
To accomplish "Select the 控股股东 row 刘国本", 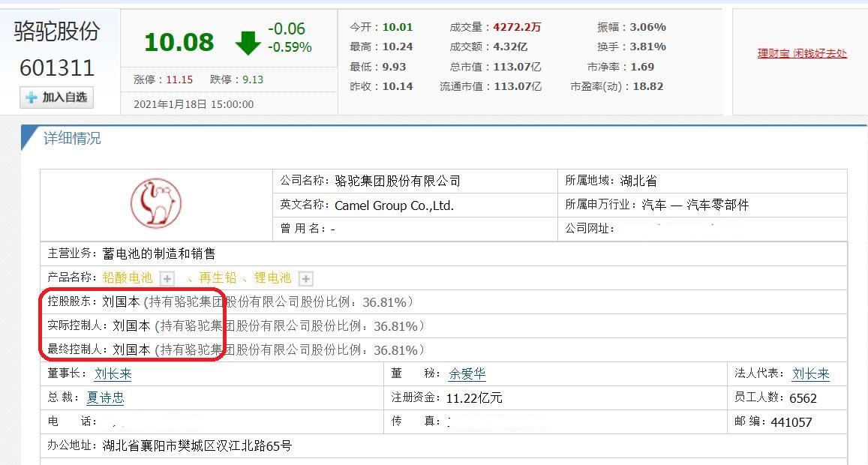I will [122, 301].
